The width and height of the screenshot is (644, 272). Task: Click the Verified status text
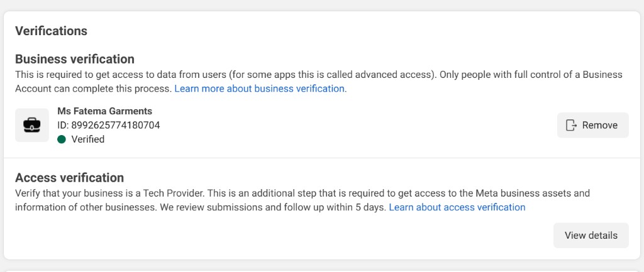point(88,139)
